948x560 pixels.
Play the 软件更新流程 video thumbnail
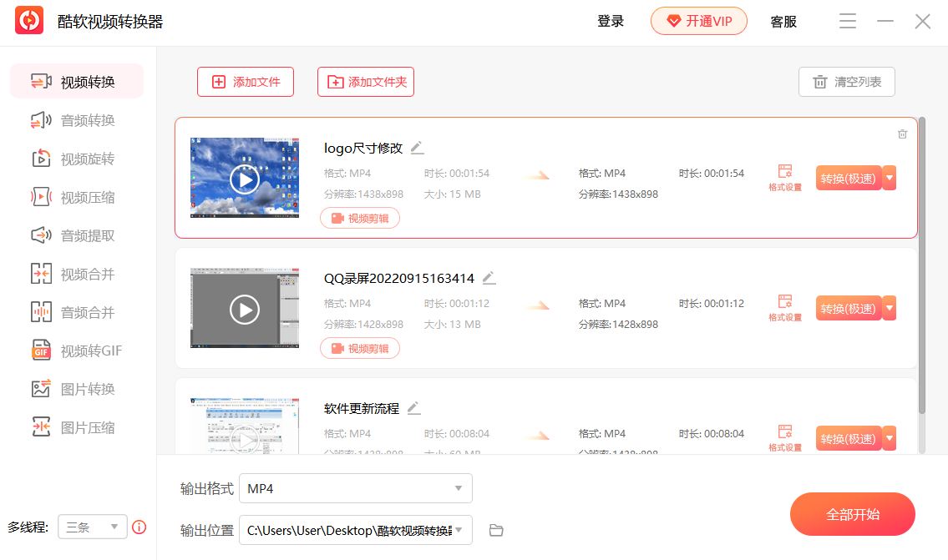click(245, 439)
